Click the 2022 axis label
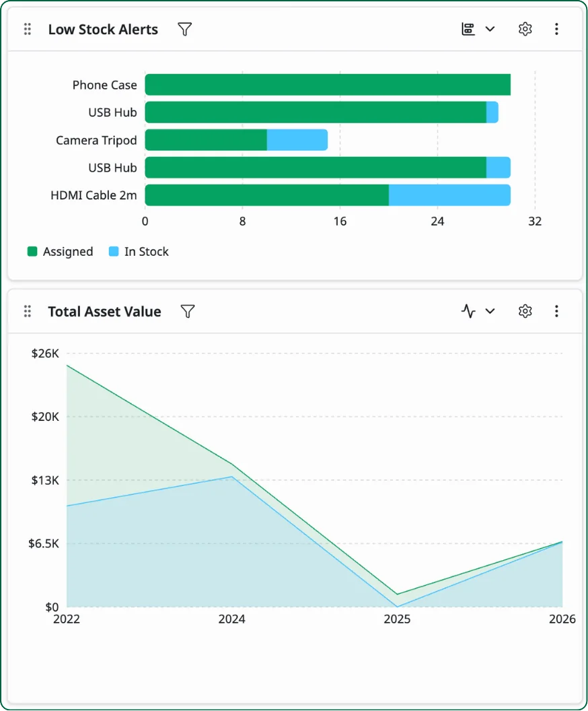The image size is (588, 711). tap(67, 619)
